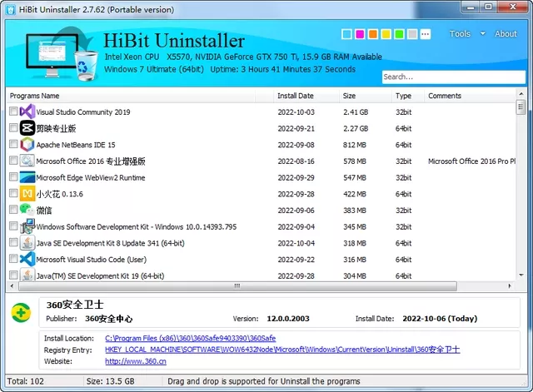Sort by Size column header
Image resolution: width=533 pixels, height=392 pixels.
[x=365, y=96]
